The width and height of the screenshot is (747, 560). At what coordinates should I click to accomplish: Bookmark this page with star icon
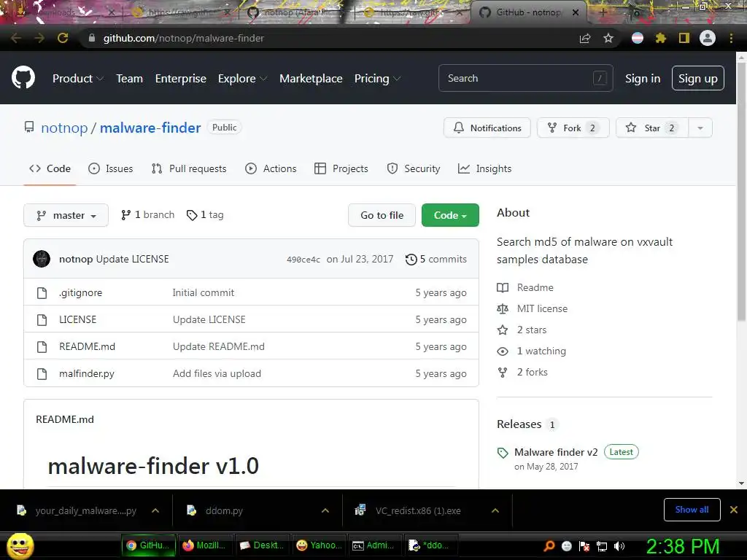click(x=608, y=38)
